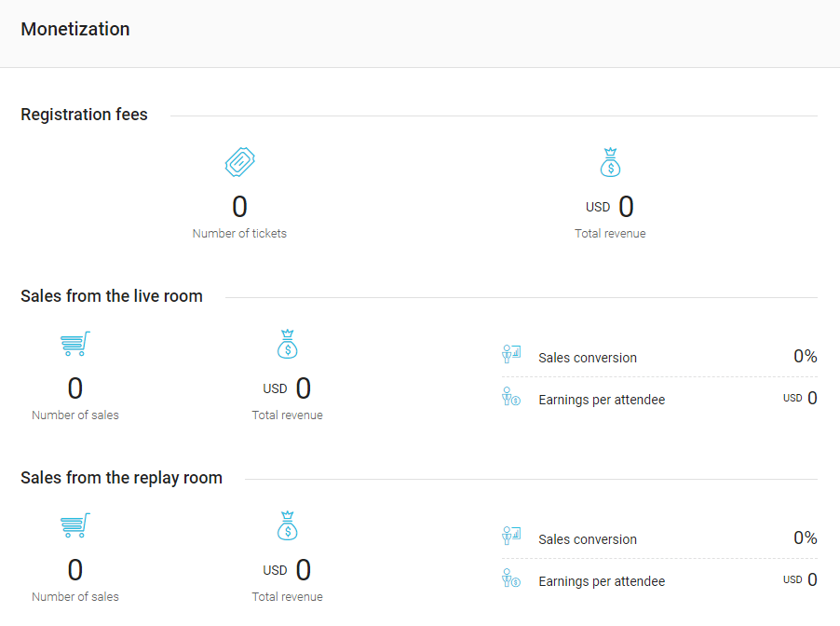The width and height of the screenshot is (840, 626).
Task: Click the replay room Sales conversion icon
Action: coord(511,536)
